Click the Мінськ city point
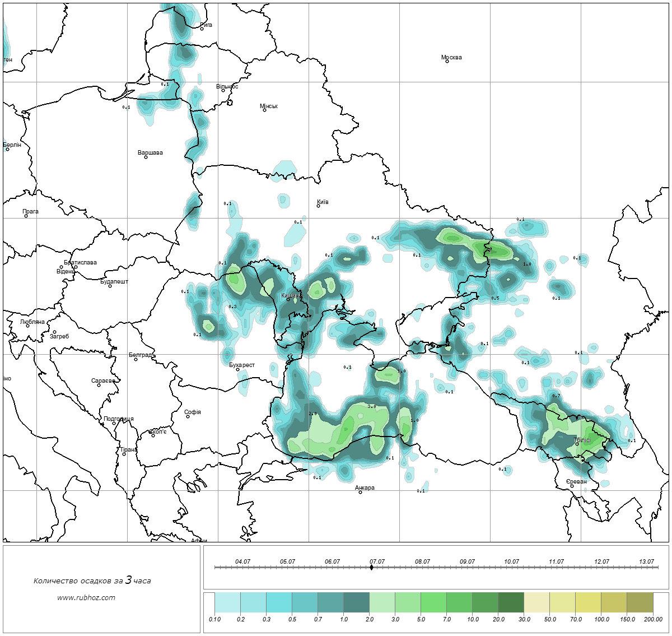This screenshot has height=636, width=672. tap(264, 110)
